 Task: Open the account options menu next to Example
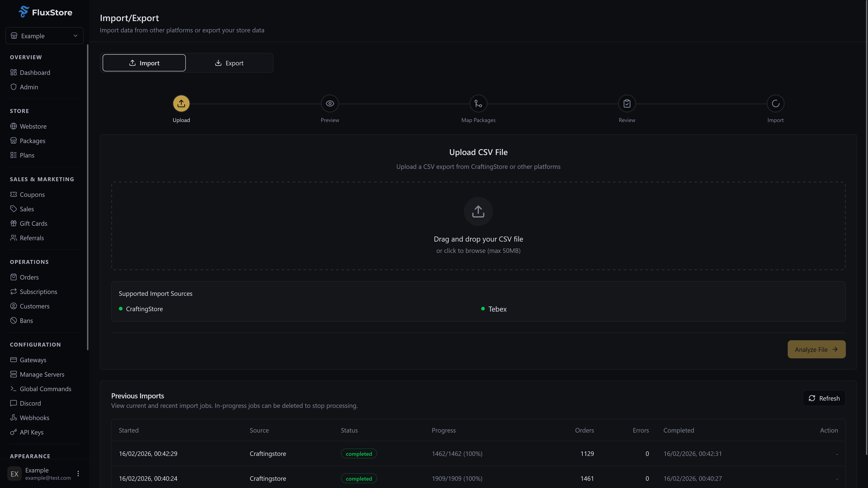tap(78, 474)
